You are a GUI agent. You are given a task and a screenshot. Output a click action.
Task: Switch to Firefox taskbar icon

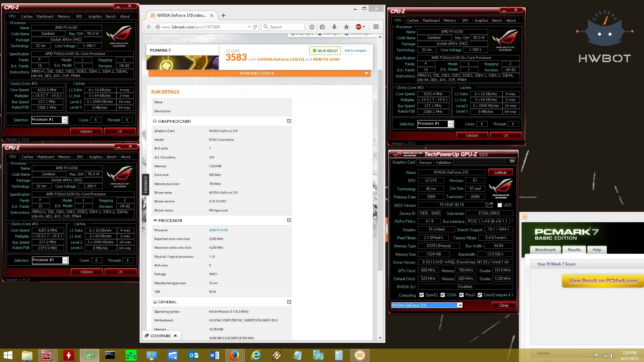234,355
